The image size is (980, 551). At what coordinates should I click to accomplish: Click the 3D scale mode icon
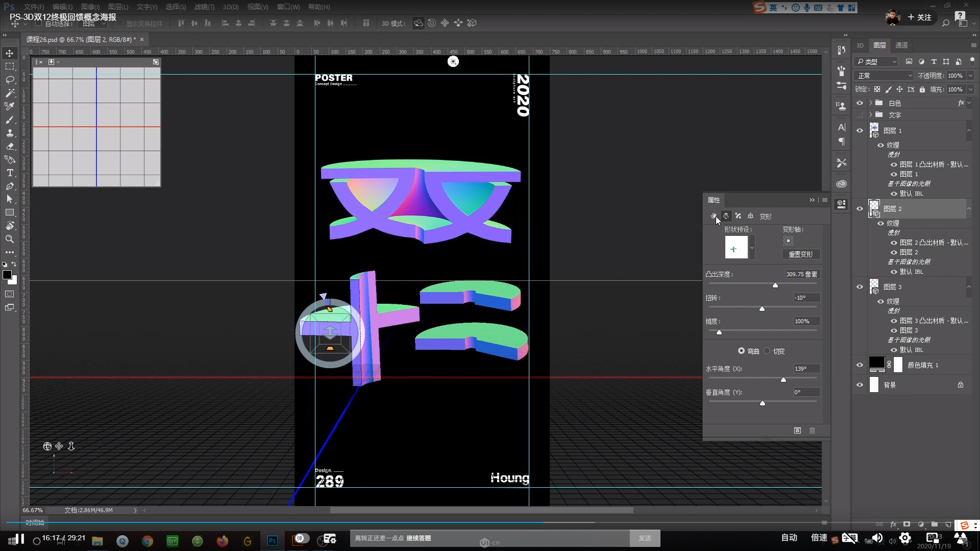pyautogui.click(x=472, y=23)
